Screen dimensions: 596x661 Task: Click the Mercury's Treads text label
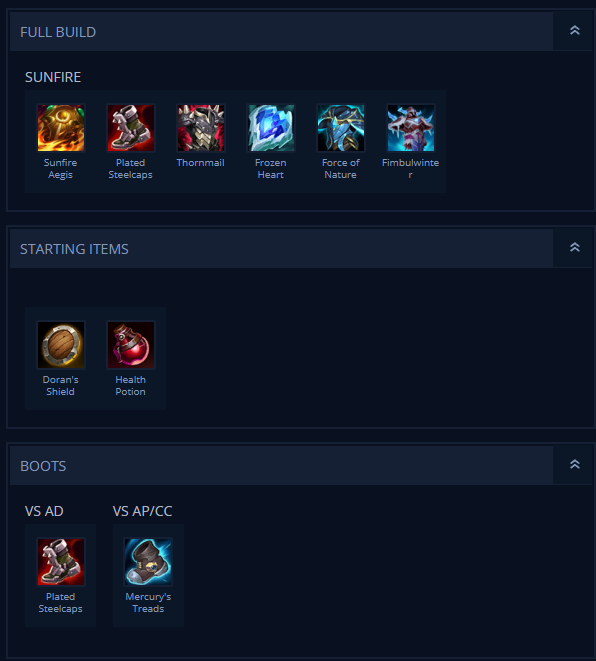pos(148,603)
